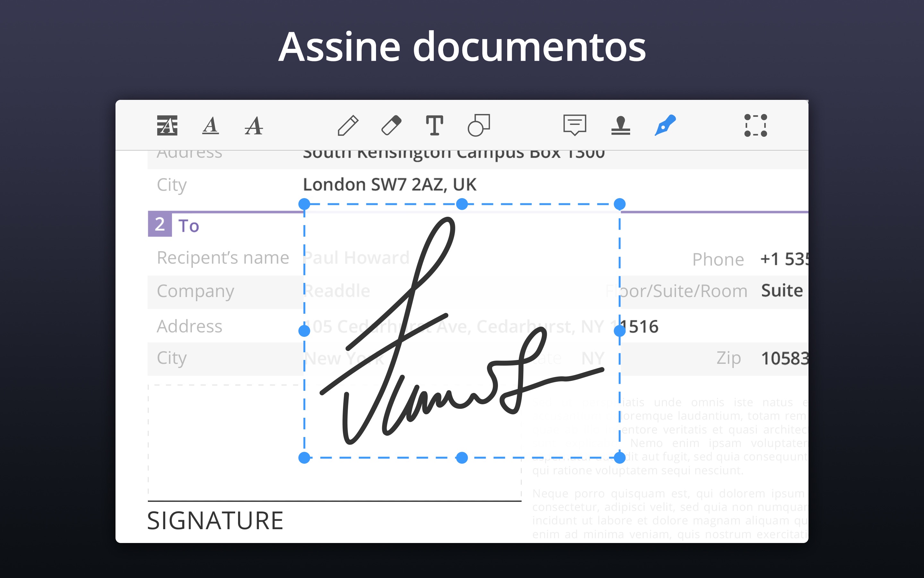This screenshot has width=924, height=578.
Task: Click the bottom-left handle of signature box
Action: click(x=304, y=458)
